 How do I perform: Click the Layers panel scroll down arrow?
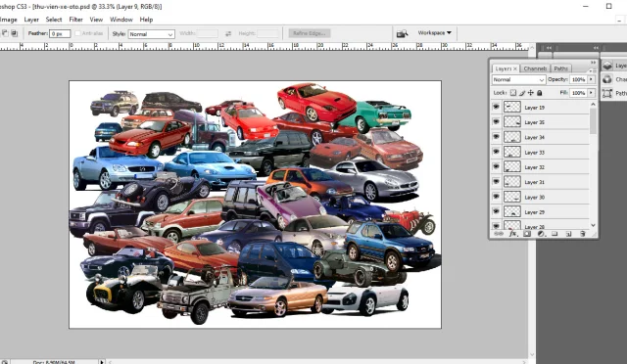pos(593,225)
